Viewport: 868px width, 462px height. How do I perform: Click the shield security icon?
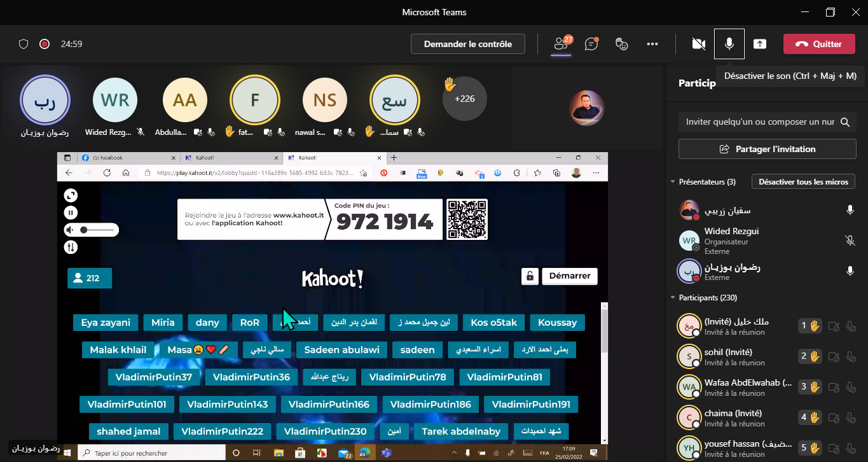tap(24, 44)
